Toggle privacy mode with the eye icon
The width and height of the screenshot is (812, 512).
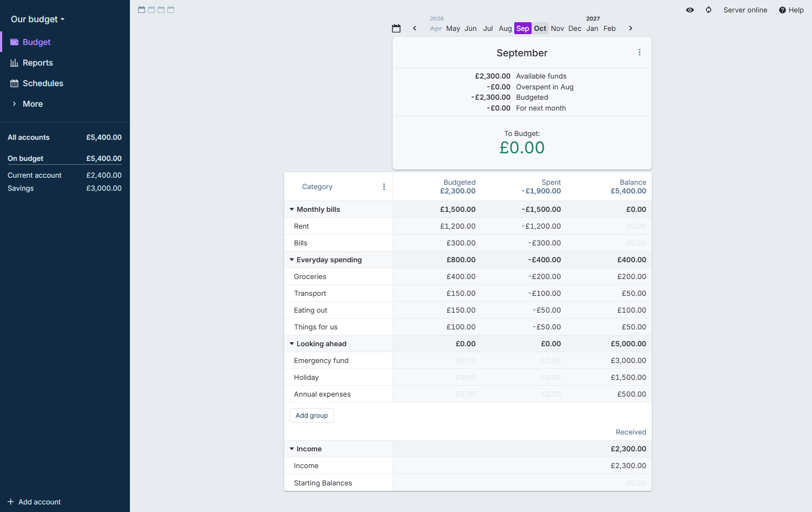690,10
